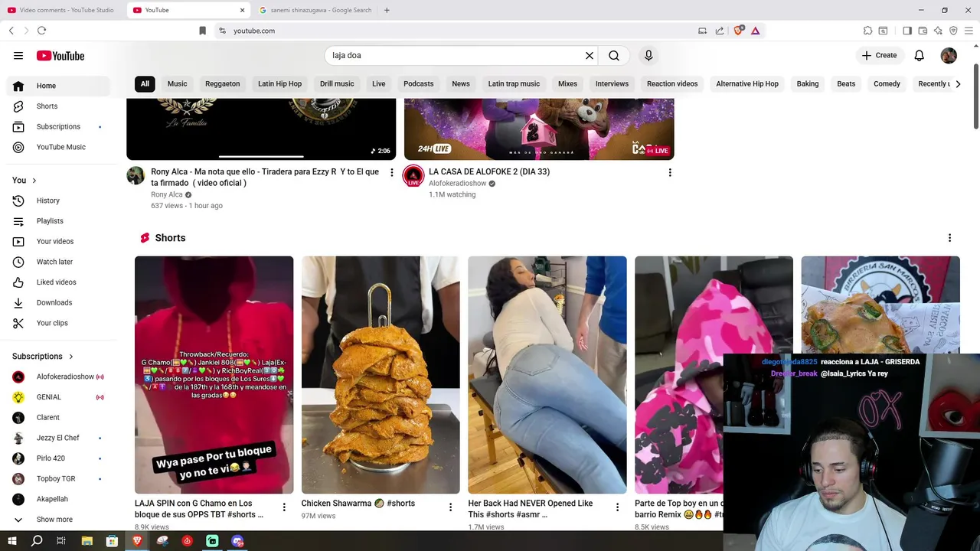Select the Drill music chip

[x=337, y=83]
